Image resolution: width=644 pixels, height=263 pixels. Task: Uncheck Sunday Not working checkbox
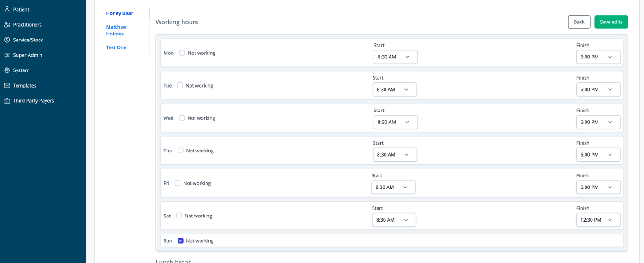click(180, 240)
